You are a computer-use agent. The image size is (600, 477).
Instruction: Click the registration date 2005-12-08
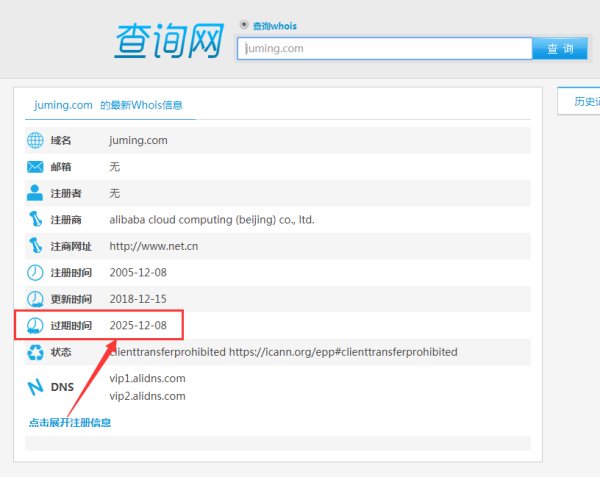click(138, 272)
